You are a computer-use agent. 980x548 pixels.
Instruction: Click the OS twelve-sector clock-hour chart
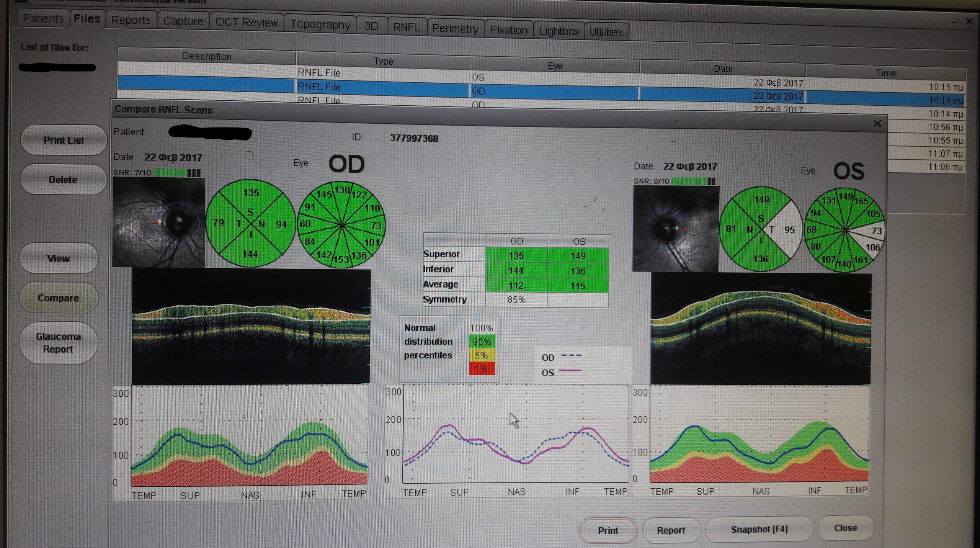pos(844,230)
